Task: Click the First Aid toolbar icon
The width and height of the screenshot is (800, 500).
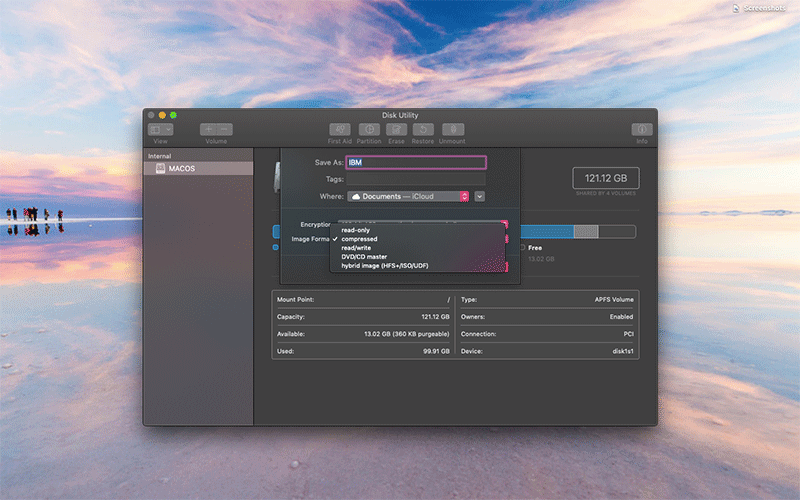Action: coord(340,130)
